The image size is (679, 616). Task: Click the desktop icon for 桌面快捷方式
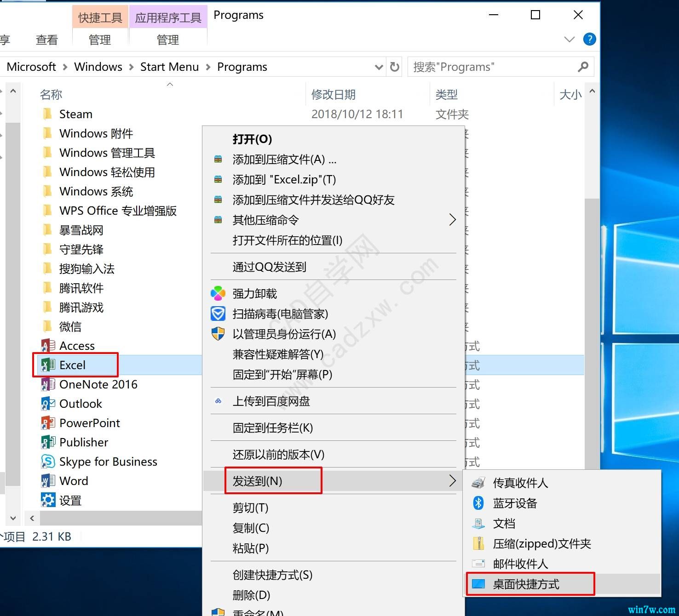[x=478, y=584]
